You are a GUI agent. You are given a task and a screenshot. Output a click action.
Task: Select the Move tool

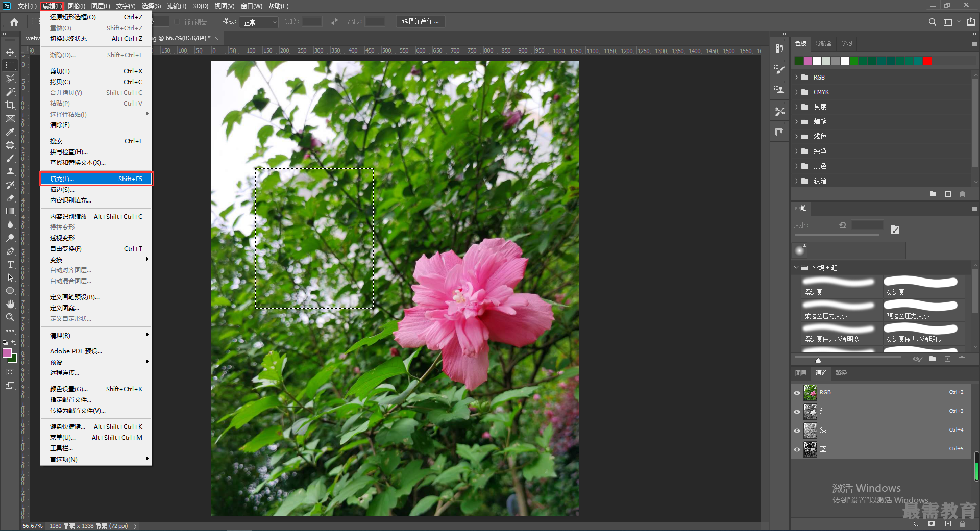(10, 52)
